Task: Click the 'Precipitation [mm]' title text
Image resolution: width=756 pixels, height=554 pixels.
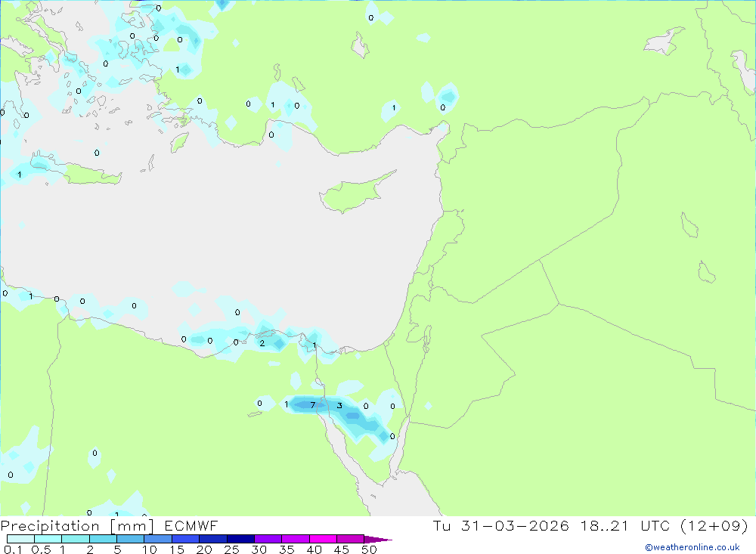Action: (77, 526)
